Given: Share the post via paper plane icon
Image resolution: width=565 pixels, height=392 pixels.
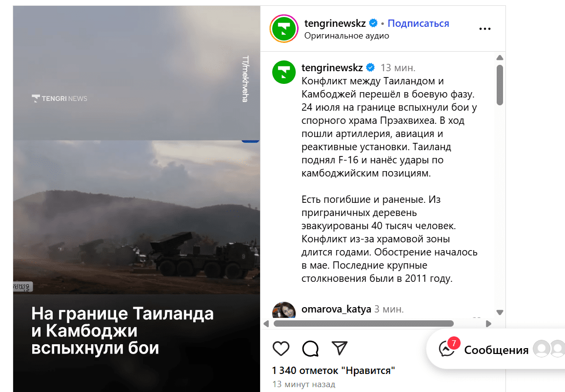Looking at the screenshot, I should pyautogui.click(x=340, y=348).
